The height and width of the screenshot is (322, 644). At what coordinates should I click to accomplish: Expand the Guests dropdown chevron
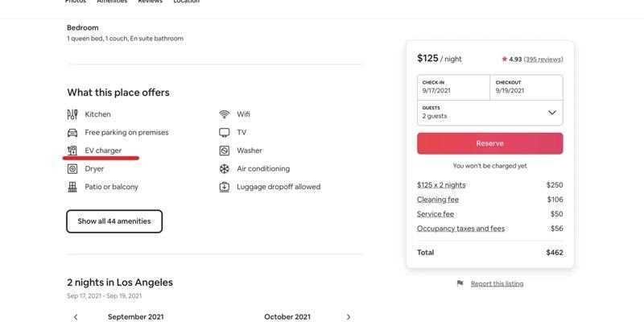coord(552,113)
